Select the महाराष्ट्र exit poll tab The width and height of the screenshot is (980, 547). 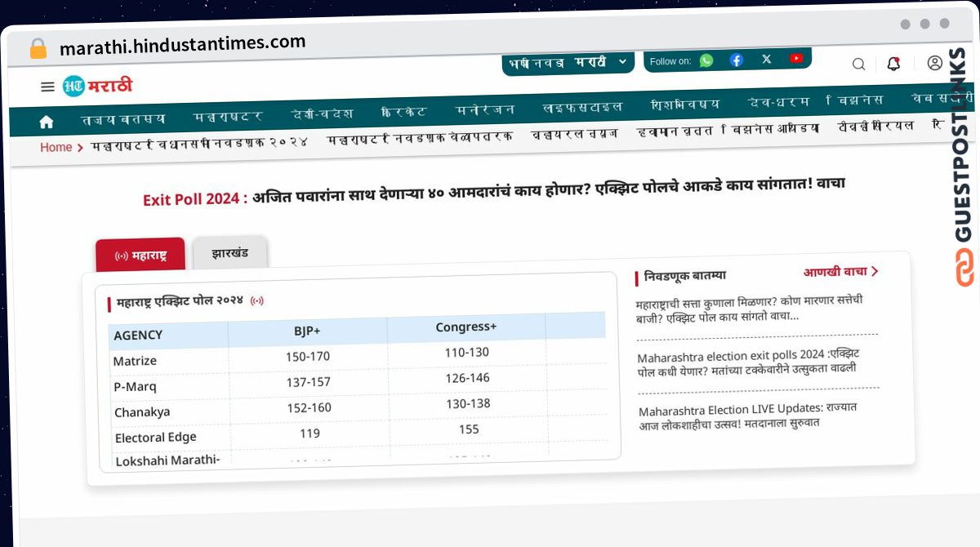140,256
